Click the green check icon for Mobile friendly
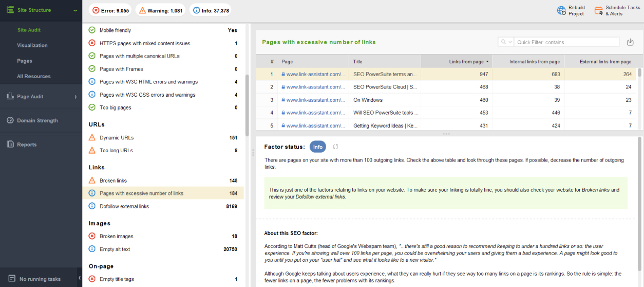Viewport: 644px width, 287px height. [92, 30]
